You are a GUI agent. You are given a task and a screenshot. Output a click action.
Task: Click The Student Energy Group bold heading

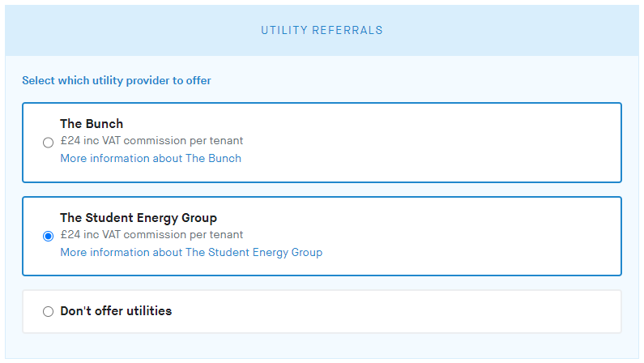click(x=139, y=218)
